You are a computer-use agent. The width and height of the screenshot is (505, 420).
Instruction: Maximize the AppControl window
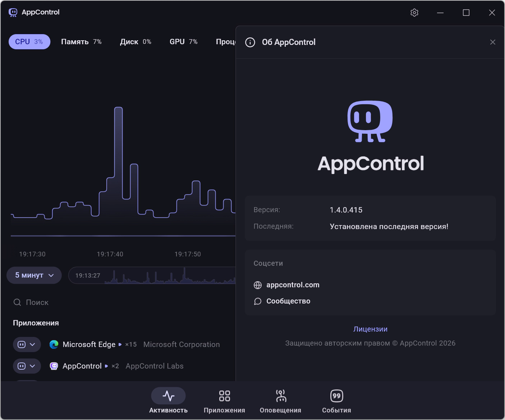(x=466, y=13)
